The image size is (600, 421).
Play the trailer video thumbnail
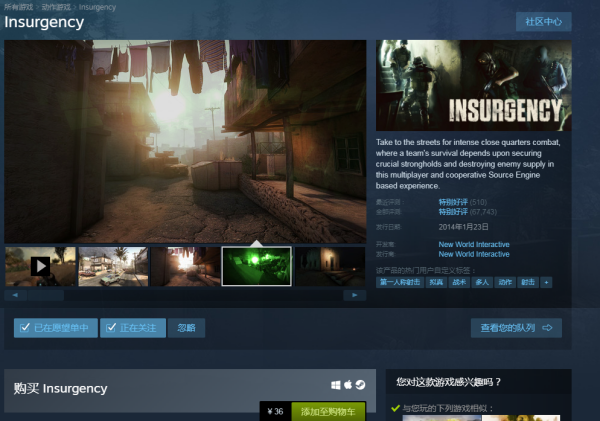(40, 266)
